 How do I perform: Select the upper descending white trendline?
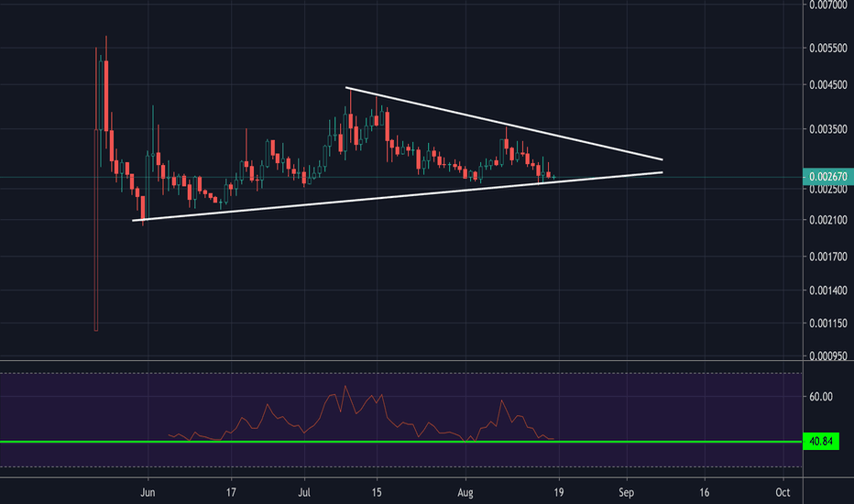504,124
